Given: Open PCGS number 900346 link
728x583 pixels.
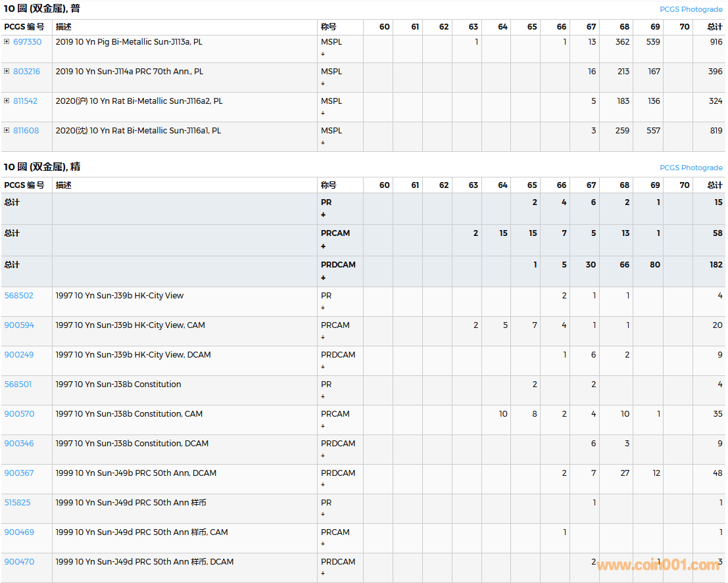Looking at the screenshot, I should tap(18, 444).
